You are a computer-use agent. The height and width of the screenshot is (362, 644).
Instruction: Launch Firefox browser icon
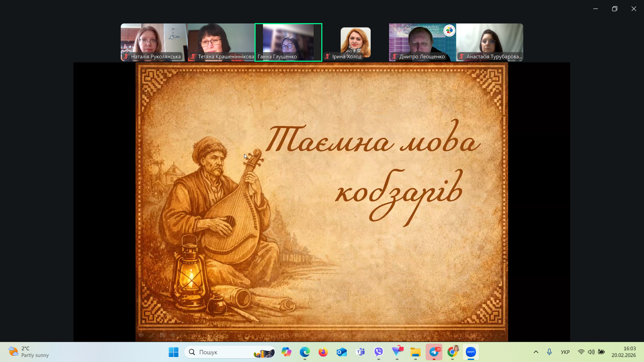pos(323,352)
